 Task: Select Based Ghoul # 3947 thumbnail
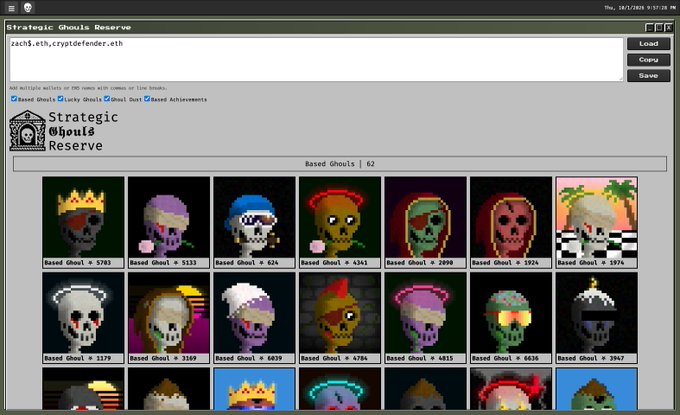596,313
